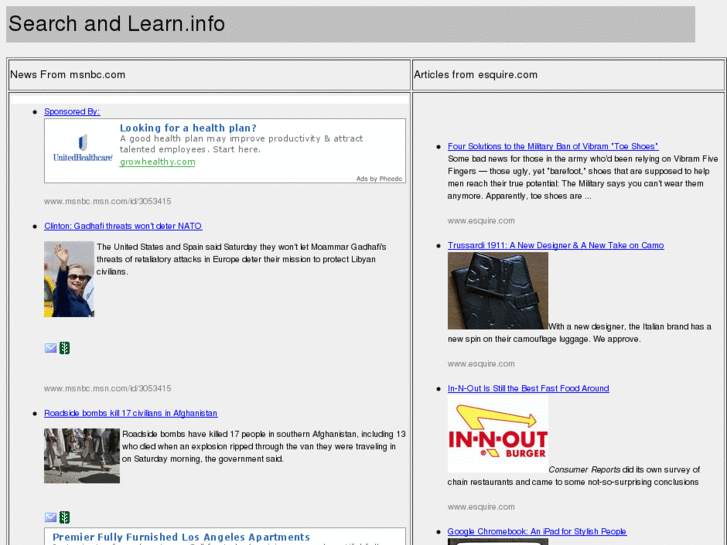Open 'Premier Fully Furnished Los Angeles Apartments' ad
The width and height of the screenshot is (727, 545).
click(x=181, y=537)
